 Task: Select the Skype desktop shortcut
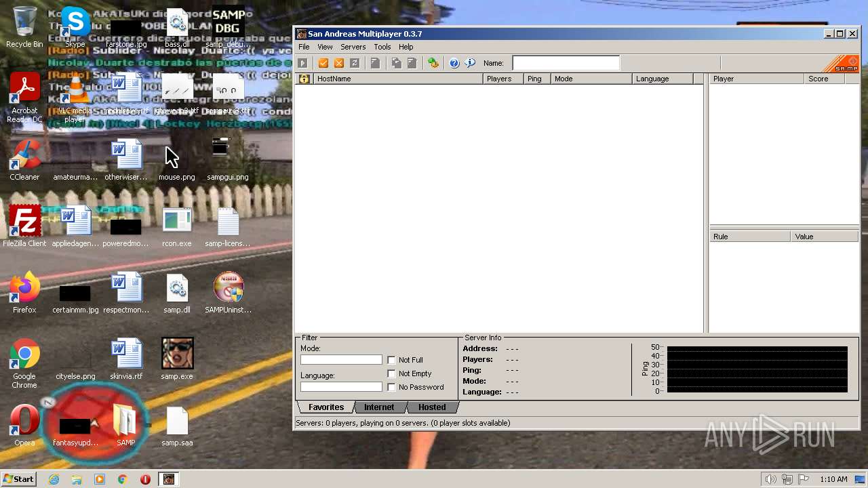pyautogui.click(x=75, y=27)
